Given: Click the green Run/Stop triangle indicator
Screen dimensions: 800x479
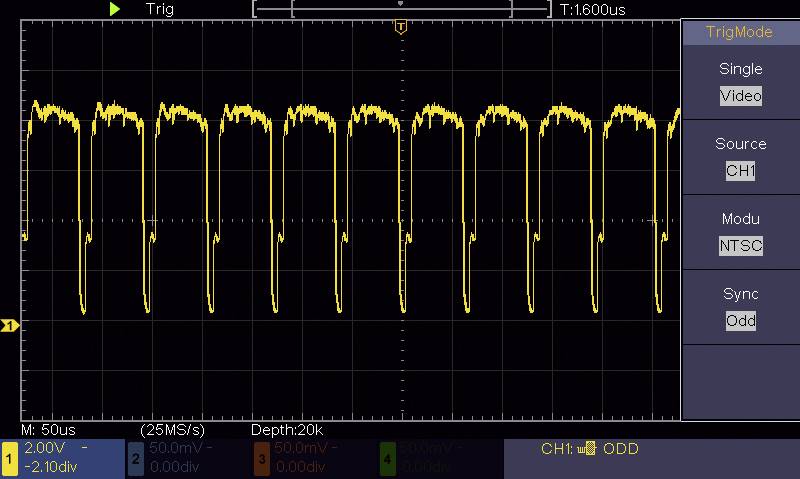Looking at the screenshot, I should click(x=115, y=9).
